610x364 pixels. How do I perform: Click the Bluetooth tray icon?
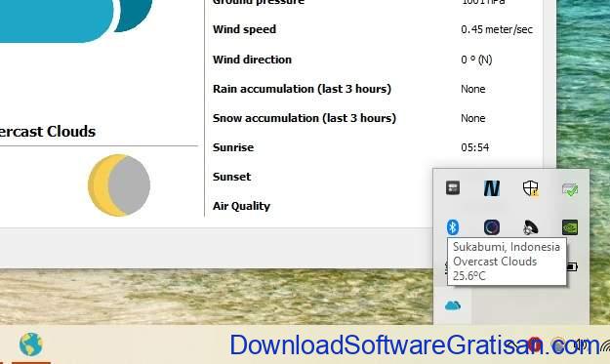(x=453, y=227)
